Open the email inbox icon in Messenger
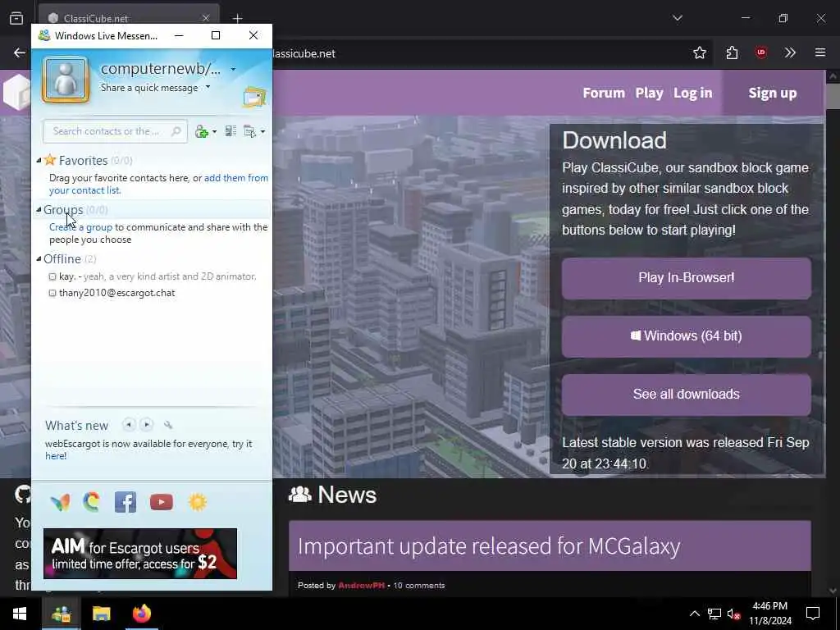The width and height of the screenshot is (840, 630). click(254, 97)
